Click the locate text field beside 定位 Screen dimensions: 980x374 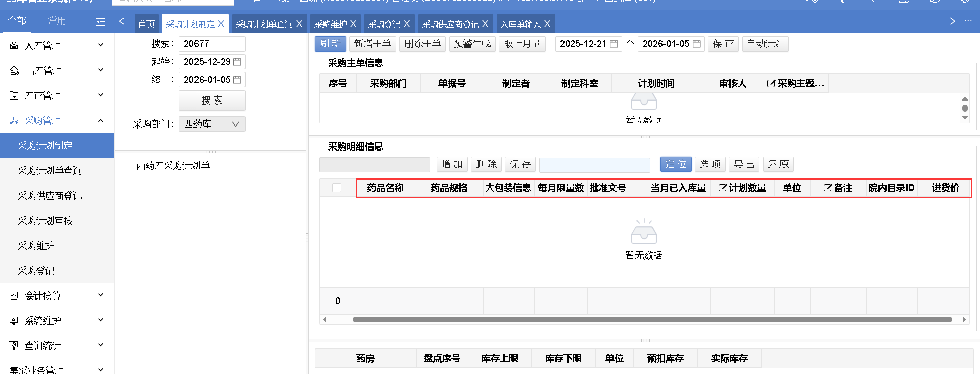595,165
